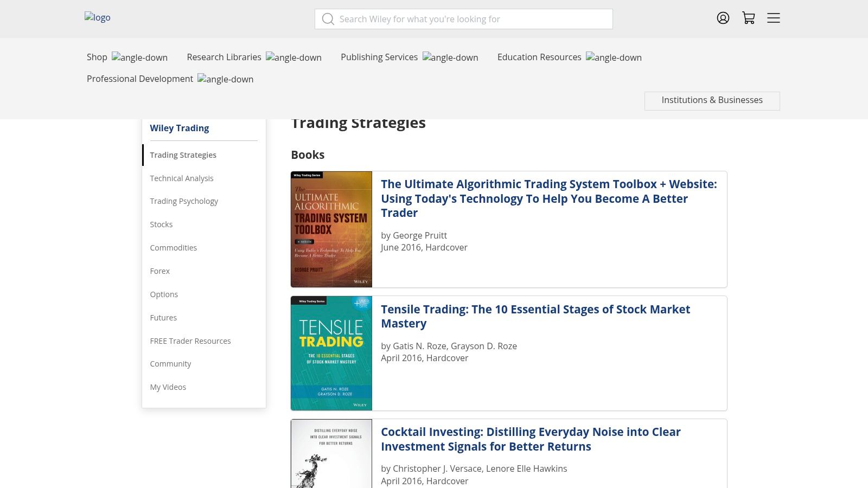This screenshot has height=488, width=868.
Task: Open the shopping cart icon
Action: pos(749,18)
